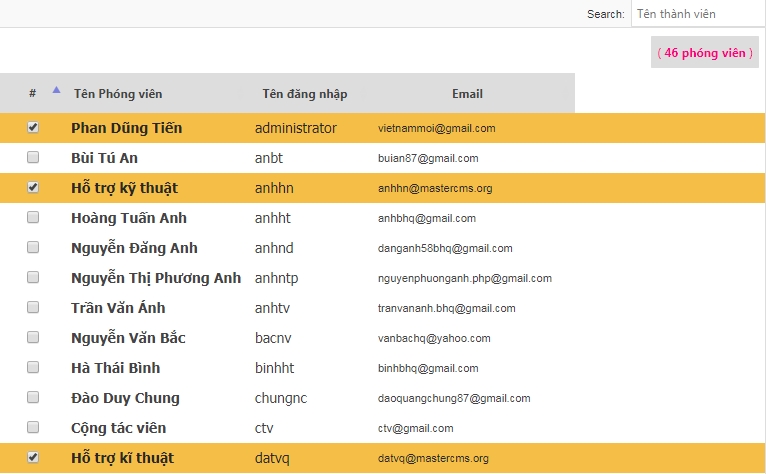Check the box next to Nguyễn Đăng Anh
The image size is (766, 474).
pos(33,247)
